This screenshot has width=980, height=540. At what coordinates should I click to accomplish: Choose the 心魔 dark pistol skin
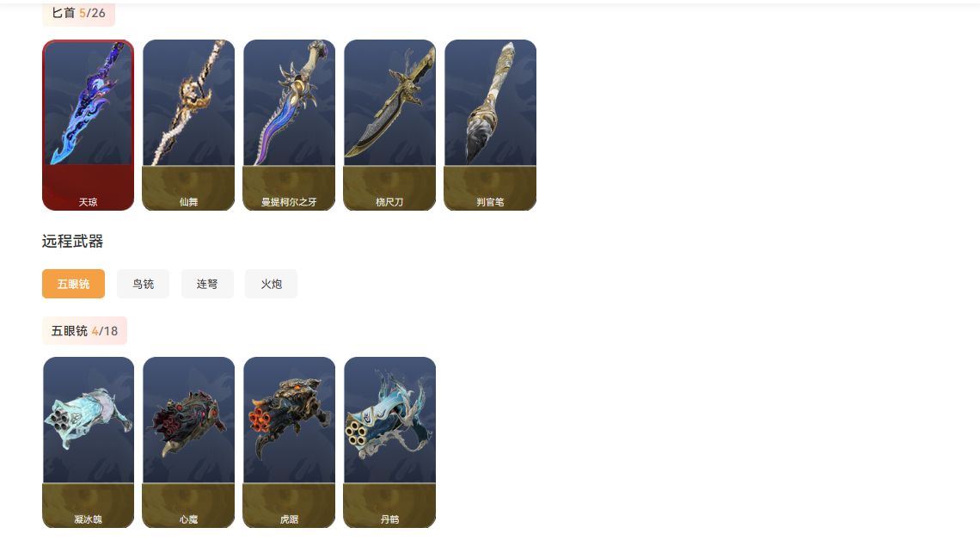click(x=189, y=443)
